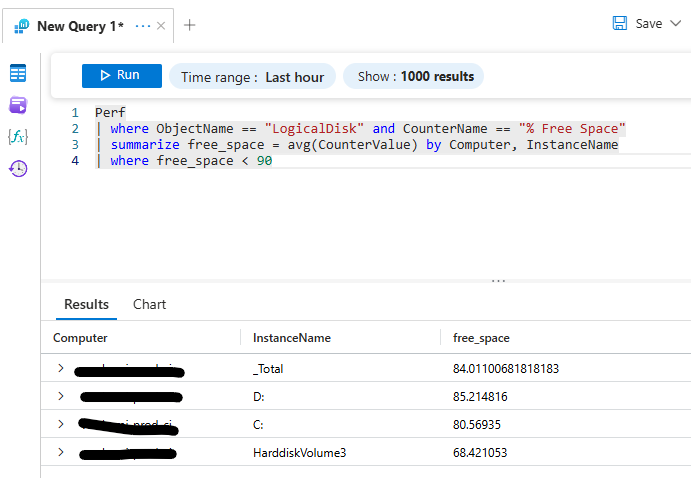Open the Functions fx sidebar icon
Screen dimensions: 691x478
[x=18, y=137]
